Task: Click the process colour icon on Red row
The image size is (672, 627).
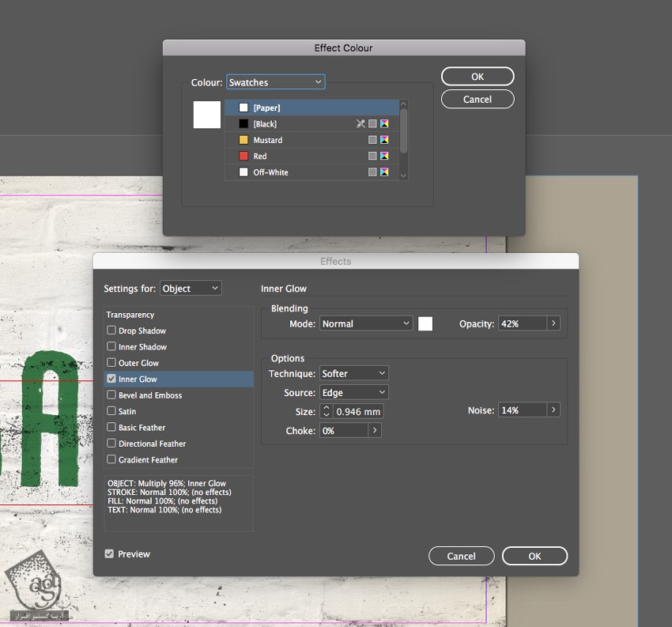Action: click(x=372, y=157)
